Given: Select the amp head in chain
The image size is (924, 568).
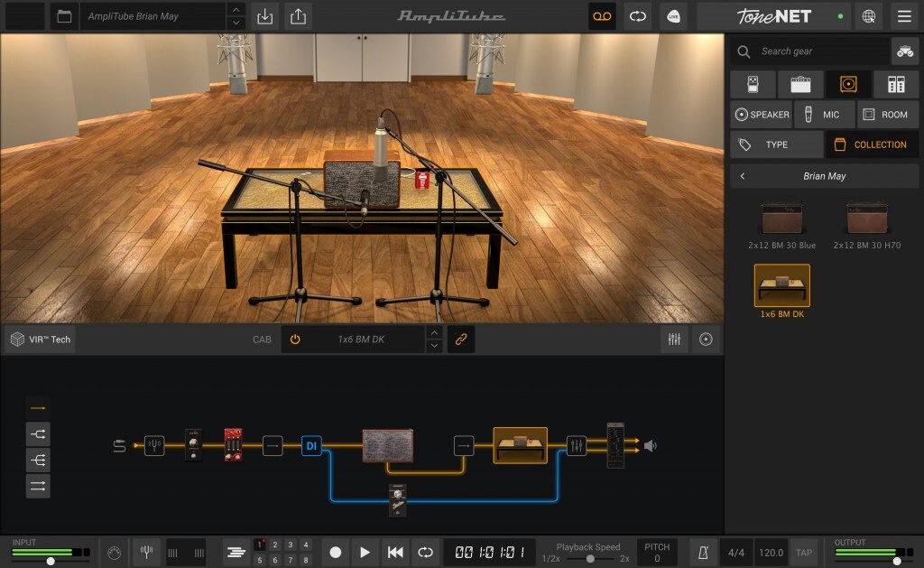Looking at the screenshot, I should pyautogui.click(x=388, y=445).
